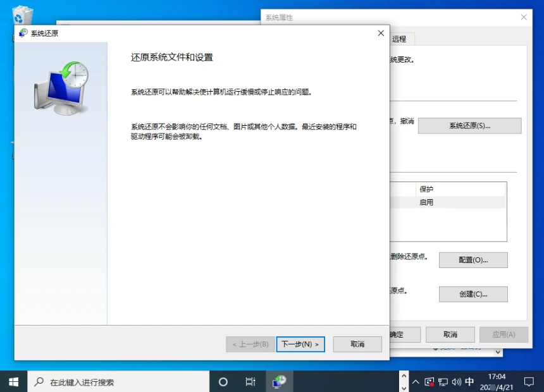Open the Windows Start menu
This screenshot has height=392, width=544.
tap(13, 382)
